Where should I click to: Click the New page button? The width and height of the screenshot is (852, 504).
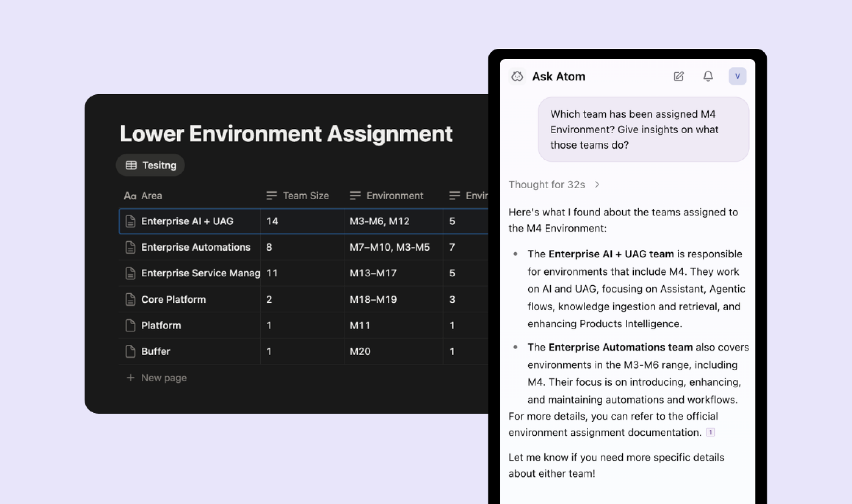pos(163,378)
